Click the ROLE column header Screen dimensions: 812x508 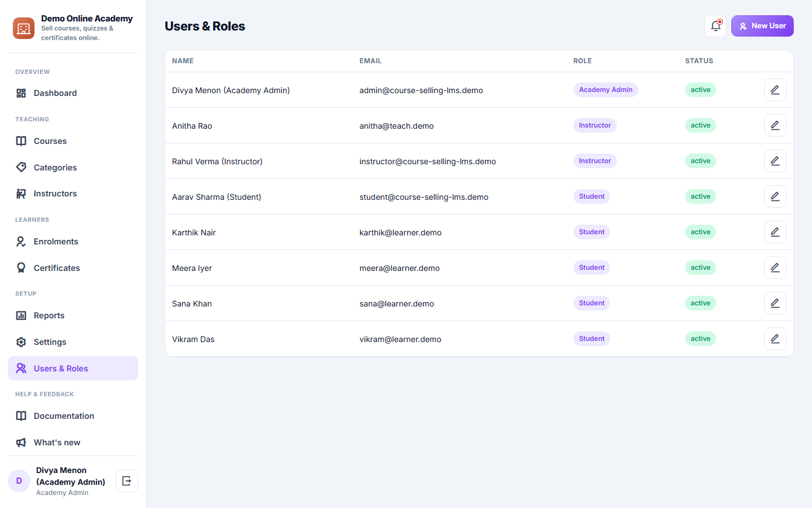click(x=582, y=61)
